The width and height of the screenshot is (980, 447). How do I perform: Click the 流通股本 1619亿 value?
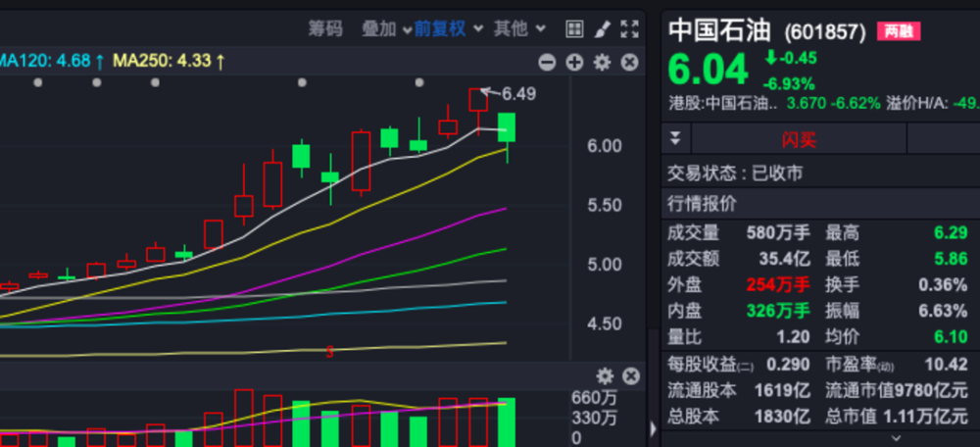[782, 391]
